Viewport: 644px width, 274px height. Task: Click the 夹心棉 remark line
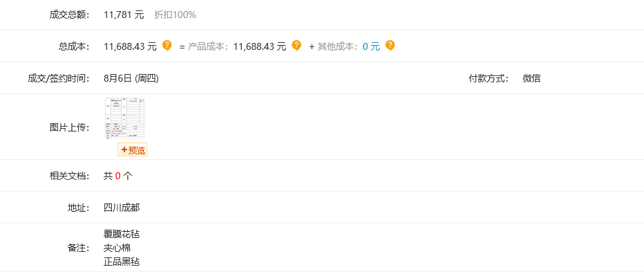(117, 248)
